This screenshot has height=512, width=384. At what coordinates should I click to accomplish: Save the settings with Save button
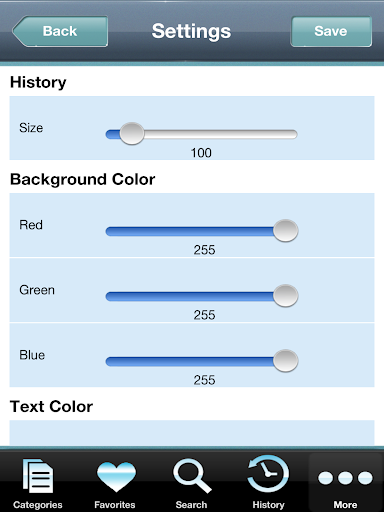tap(331, 31)
